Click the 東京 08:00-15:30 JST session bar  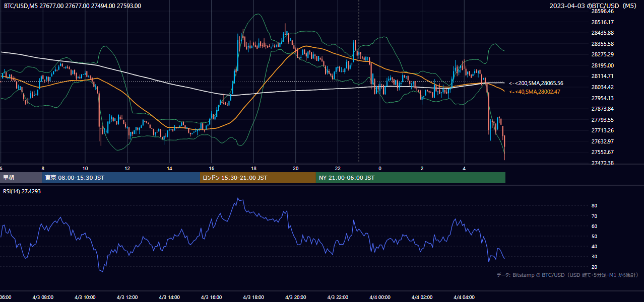pos(121,178)
